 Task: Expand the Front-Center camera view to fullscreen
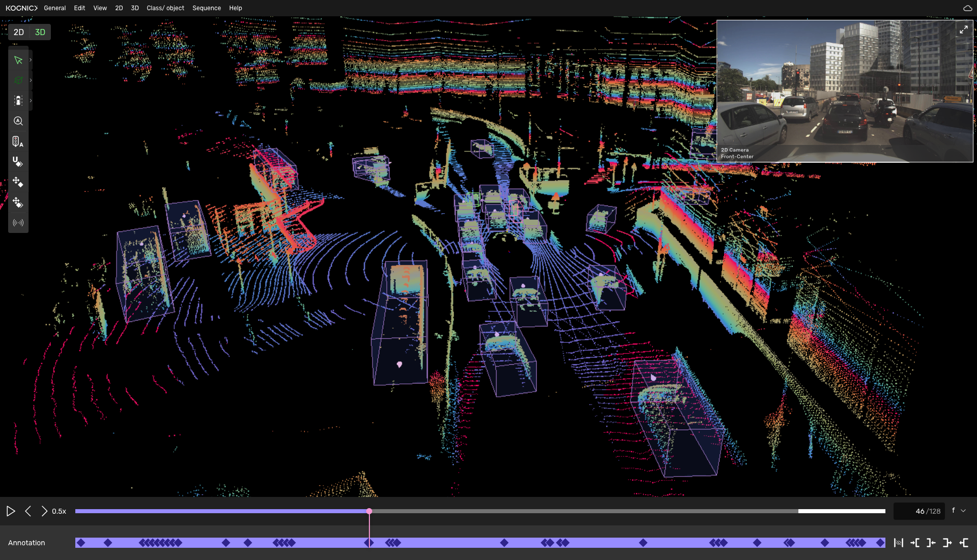(964, 30)
